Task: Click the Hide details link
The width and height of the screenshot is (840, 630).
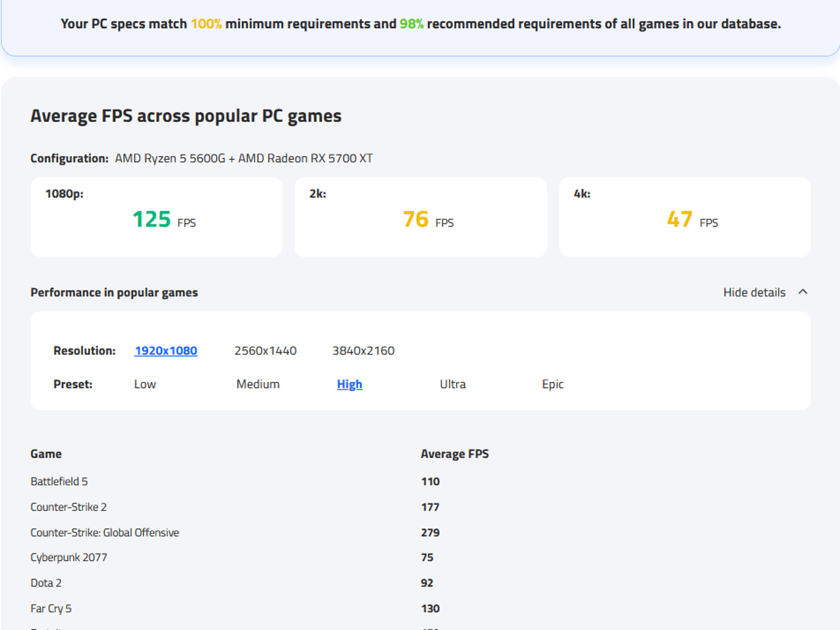Action: tap(754, 292)
